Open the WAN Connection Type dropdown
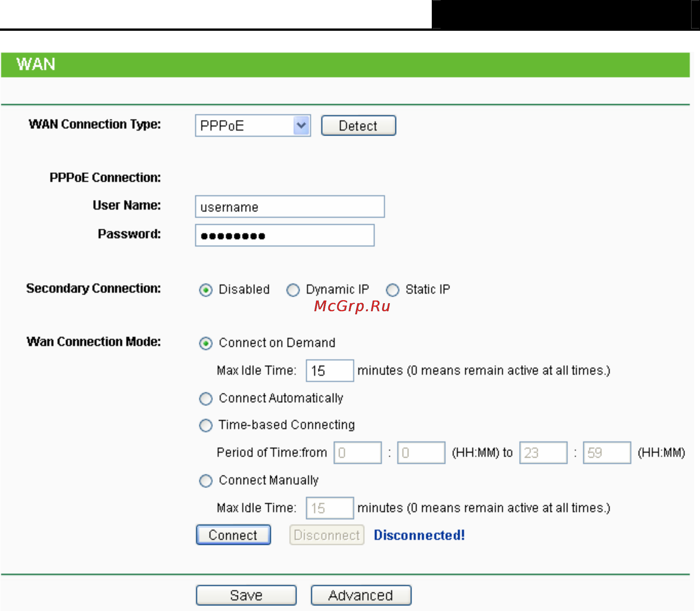The image size is (700, 611). (253, 125)
